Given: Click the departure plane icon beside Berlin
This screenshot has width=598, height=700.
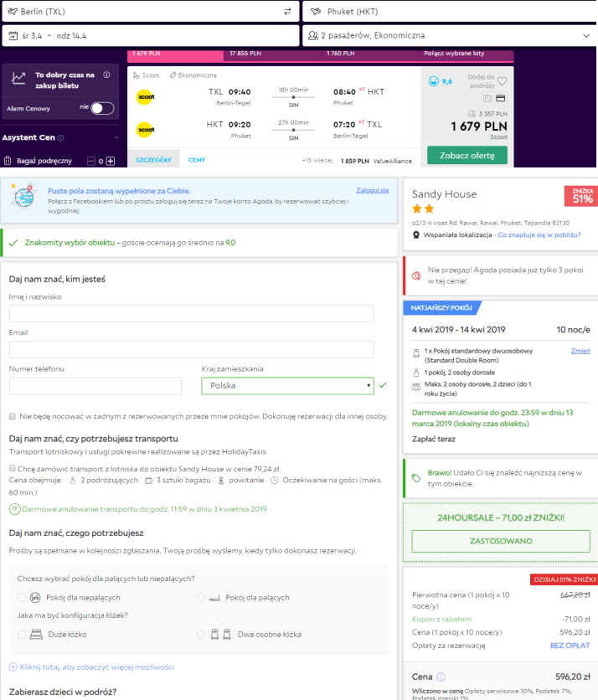Looking at the screenshot, I should tap(13, 12).
